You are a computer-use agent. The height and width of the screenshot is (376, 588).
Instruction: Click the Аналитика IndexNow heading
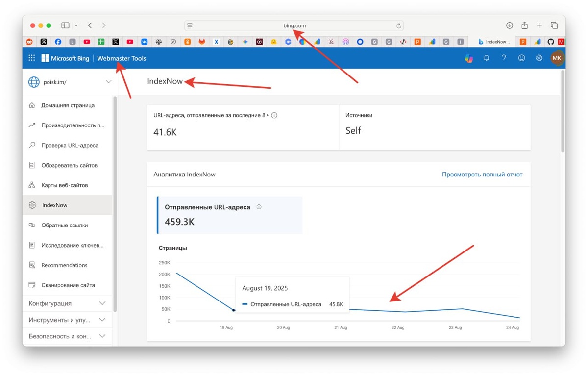point(184,175)
